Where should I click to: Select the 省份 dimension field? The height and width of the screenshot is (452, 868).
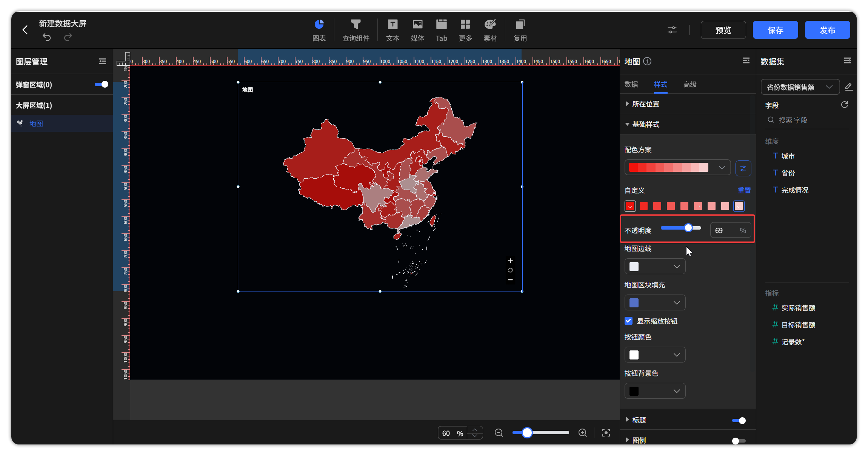pos(788,173)
